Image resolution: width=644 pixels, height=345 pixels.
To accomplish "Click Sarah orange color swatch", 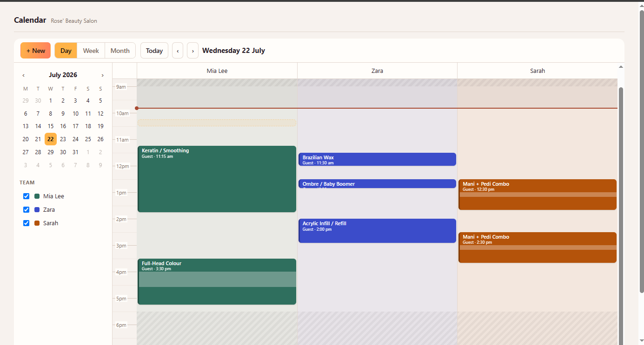I will pyautogui.click(x=37, y=223).
